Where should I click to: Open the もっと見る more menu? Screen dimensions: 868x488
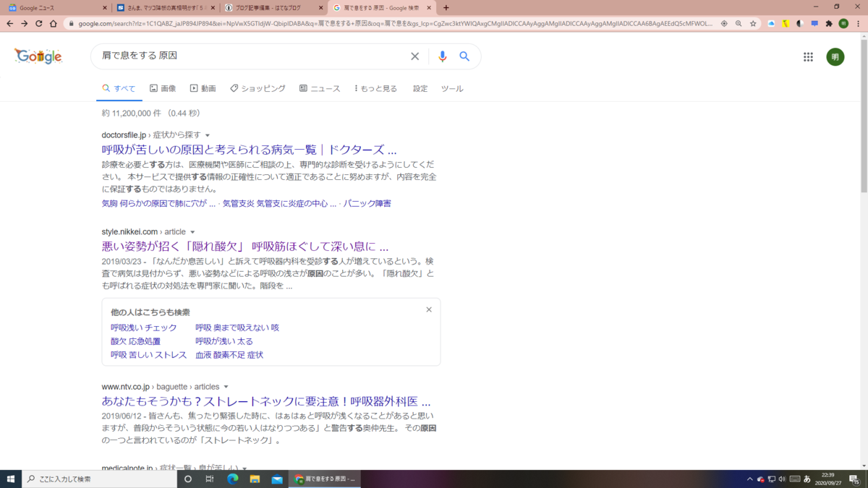[x=375, y=88]
